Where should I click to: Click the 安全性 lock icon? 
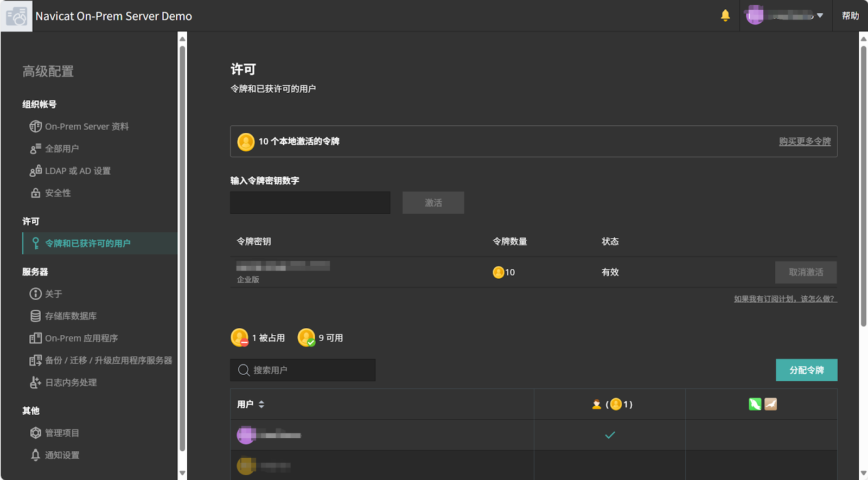(x=35, y=193)
